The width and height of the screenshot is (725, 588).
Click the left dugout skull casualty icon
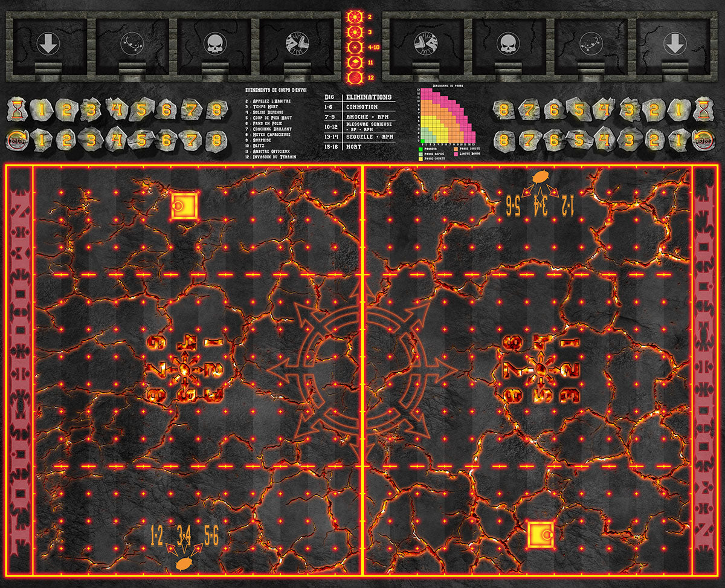pyautogui.click(x=214, y=44)
